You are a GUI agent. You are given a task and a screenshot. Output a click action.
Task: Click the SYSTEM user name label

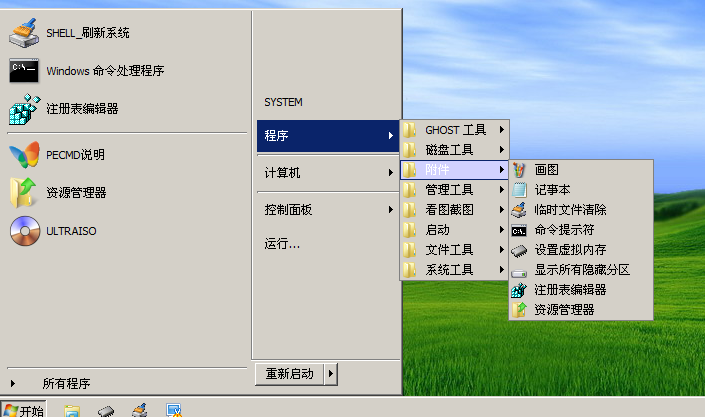[283, 102]
